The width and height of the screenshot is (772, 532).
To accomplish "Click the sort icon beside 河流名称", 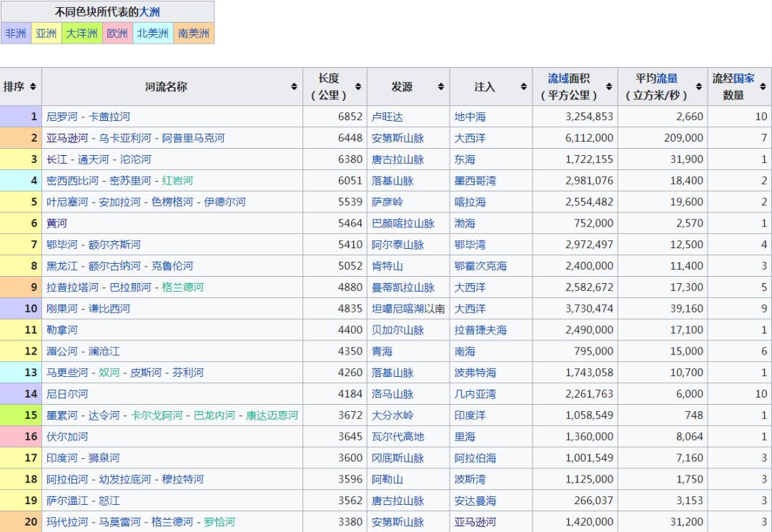I will 296,85.
